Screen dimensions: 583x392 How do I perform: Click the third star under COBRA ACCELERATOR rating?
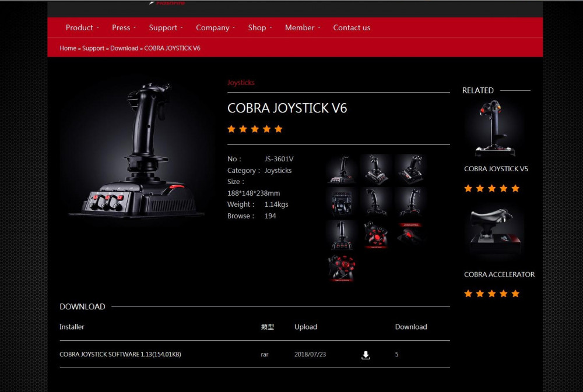pyautogui.click(x=491, y=294)
